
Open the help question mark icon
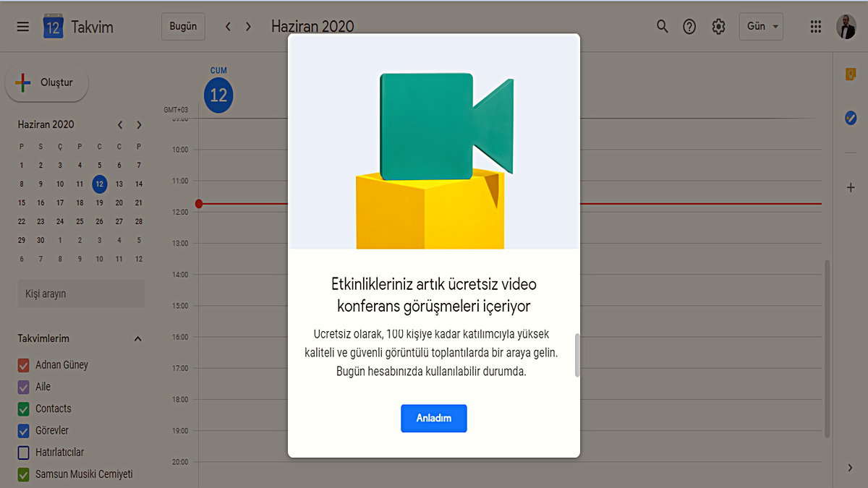[x=689, y=27]
